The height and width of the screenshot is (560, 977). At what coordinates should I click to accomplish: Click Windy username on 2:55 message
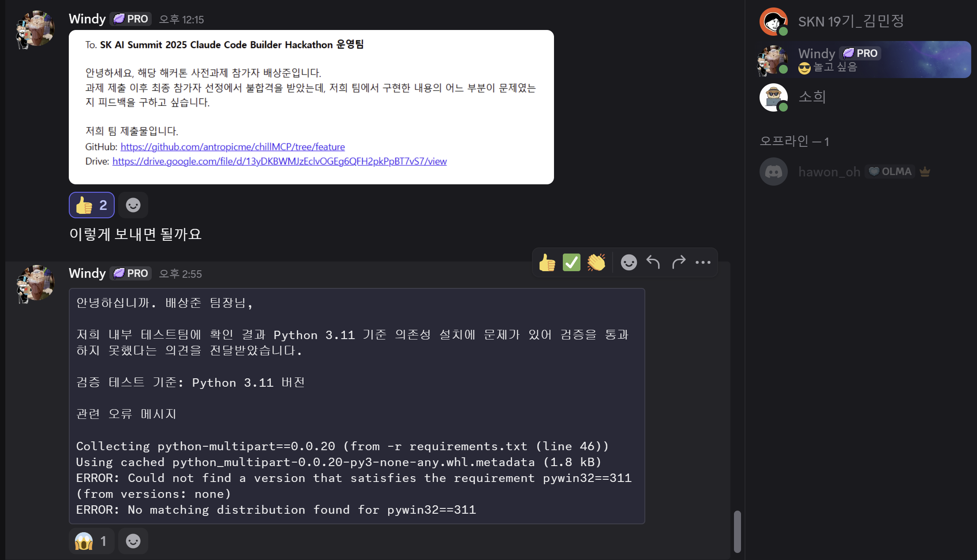[x=87, y=273]
